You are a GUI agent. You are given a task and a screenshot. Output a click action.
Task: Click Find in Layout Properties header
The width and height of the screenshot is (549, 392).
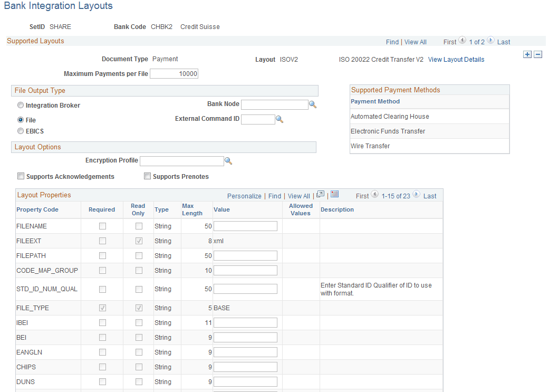(x=274, y=196)
